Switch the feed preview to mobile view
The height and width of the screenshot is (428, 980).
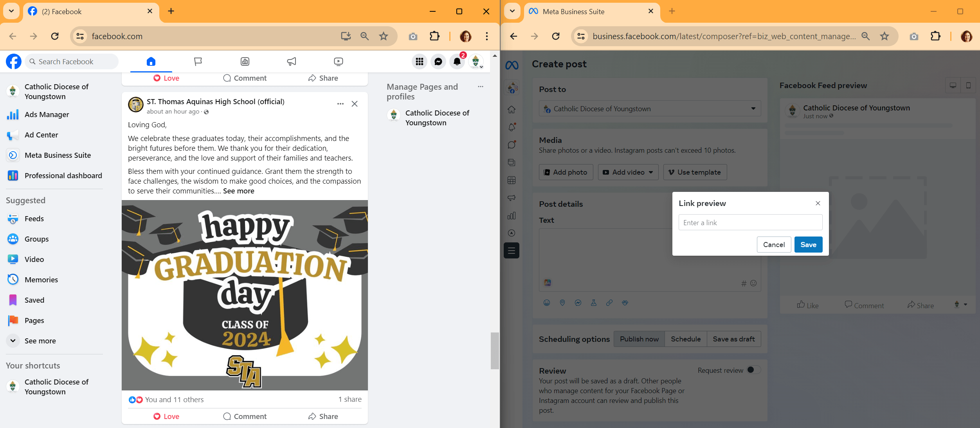968,85
